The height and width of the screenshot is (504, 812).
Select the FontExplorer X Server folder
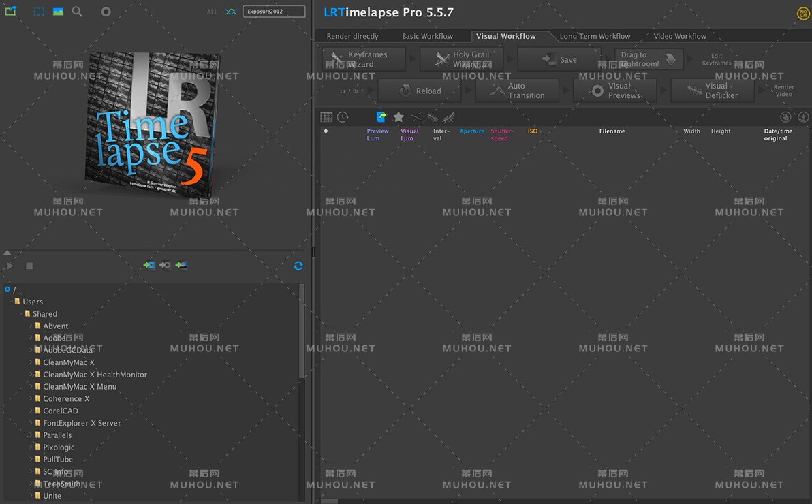tap(78, 423)
